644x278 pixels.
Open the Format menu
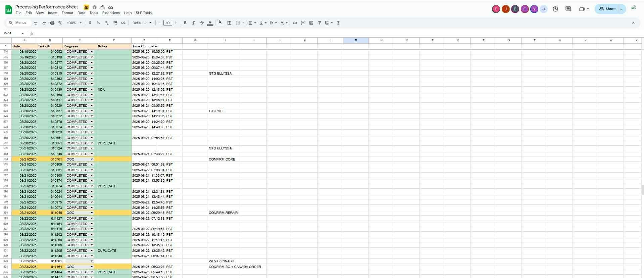click(x=67, y=13)
